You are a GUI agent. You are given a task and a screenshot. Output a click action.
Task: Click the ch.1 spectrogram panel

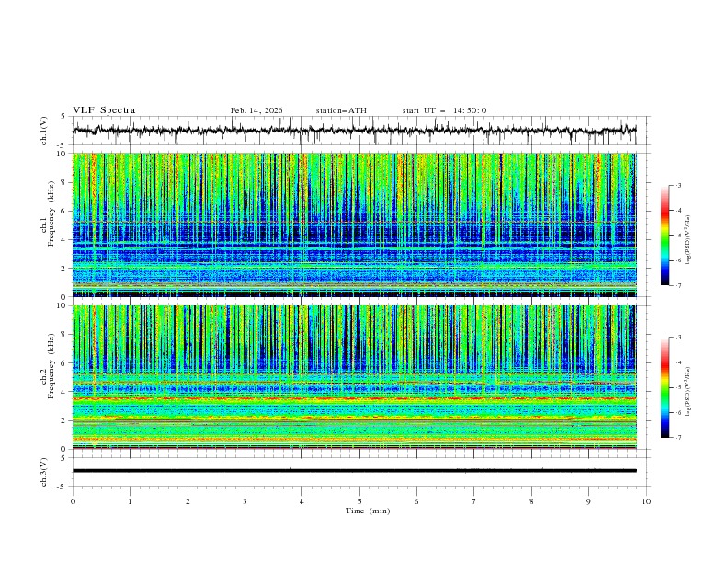(354, 224)
